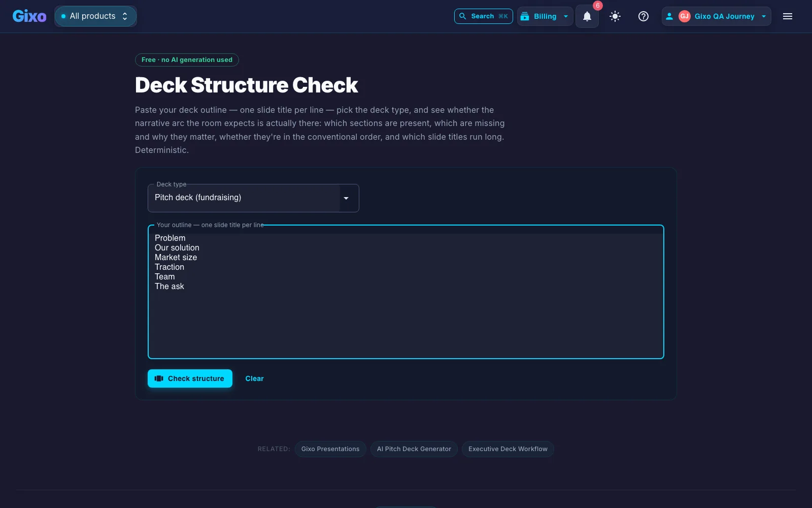Viewport: 812px width, 508px height.
Task: Click the Check structure button
Action: click(x=190, y=378)
